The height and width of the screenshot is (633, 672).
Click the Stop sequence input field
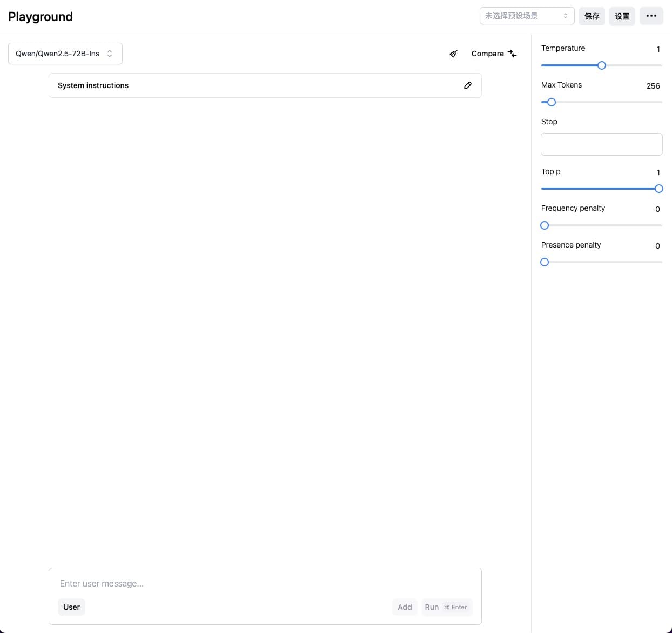click(x=601, y=144)
